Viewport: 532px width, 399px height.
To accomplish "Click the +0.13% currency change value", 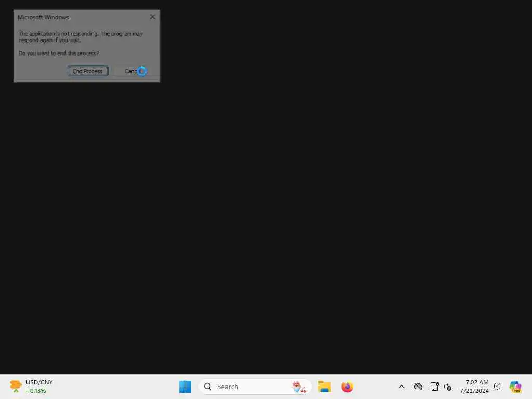I will coord(36,391).
